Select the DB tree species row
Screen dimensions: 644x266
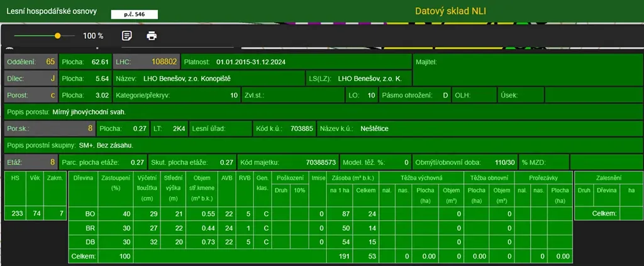(x=91, y=242)
